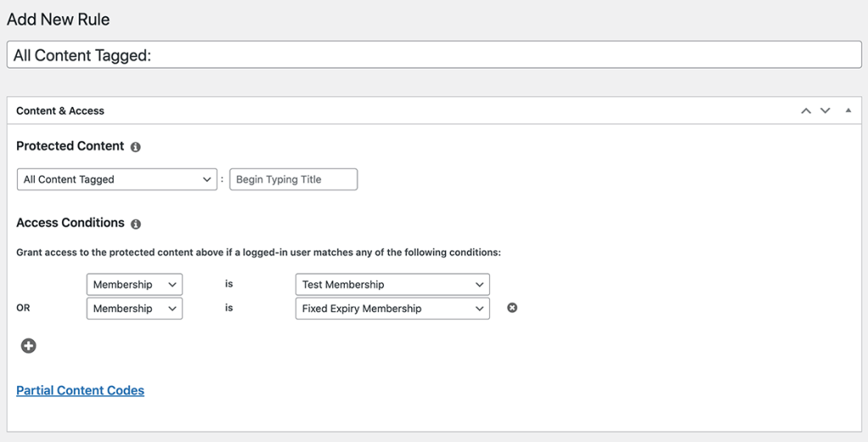Click the Content & Access panel header
Viewport: 868px width, 442px height.
point(434,111)
